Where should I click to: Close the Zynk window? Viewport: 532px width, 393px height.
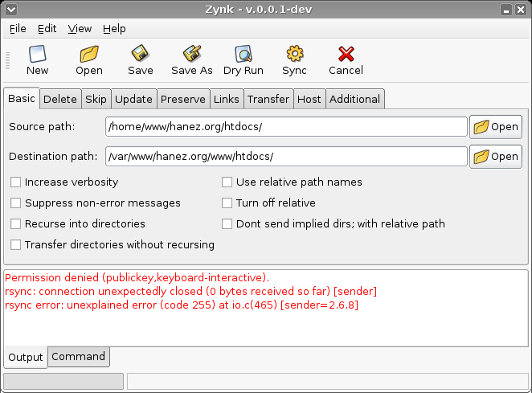(x=521, y=10)
